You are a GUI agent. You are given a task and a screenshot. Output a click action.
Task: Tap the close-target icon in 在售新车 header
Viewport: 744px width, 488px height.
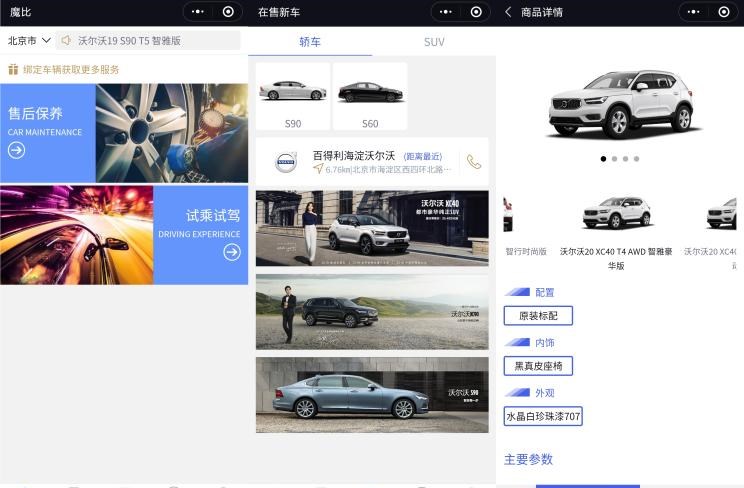click(476, 12)
